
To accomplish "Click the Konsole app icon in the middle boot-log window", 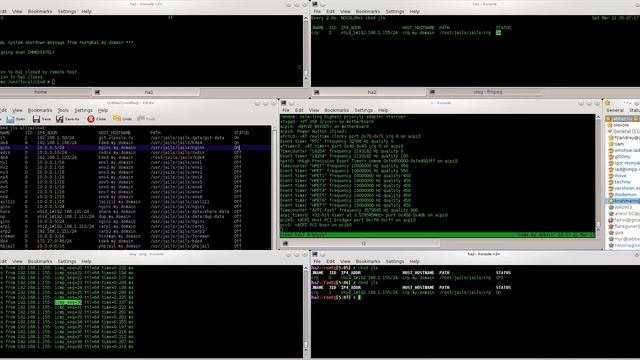I will point(283,103).
